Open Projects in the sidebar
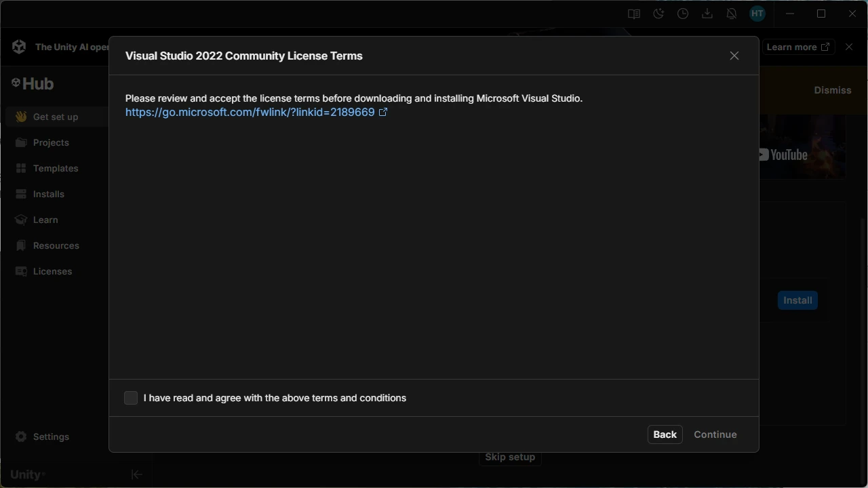868x488 pixels. pos(57,142)
